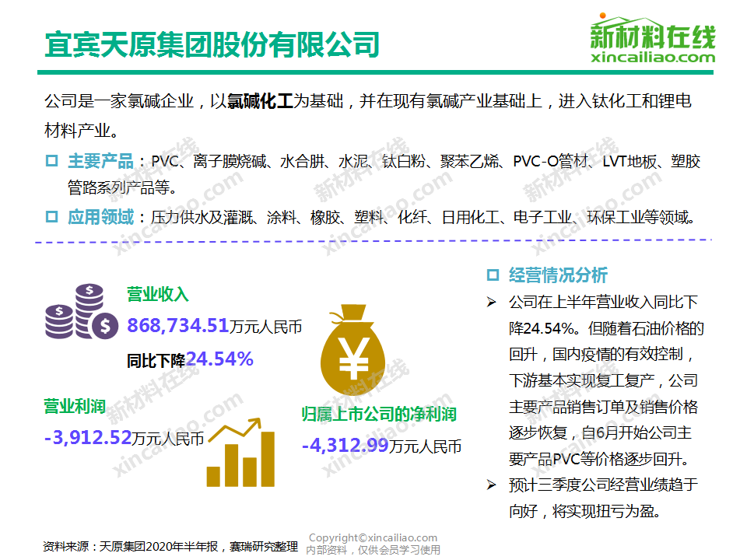
Task: Click the text 材料产业。 in the intro
Action: (82, 130)
